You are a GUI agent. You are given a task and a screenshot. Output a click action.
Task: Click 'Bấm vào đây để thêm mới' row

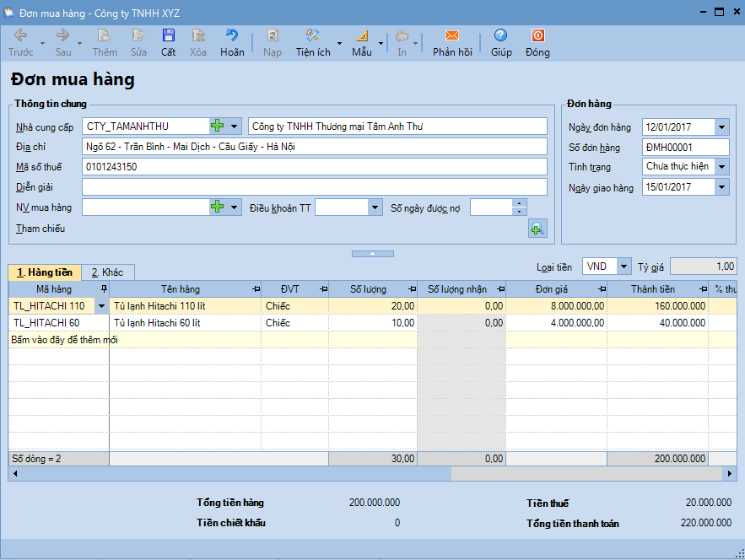pos(65,340)
